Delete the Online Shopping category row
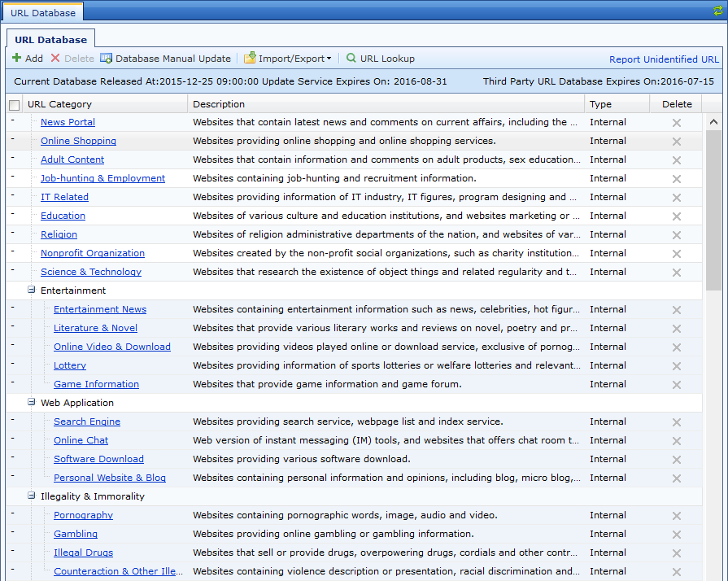Screen dimensions: 728x581 click(x=677, y=142)
